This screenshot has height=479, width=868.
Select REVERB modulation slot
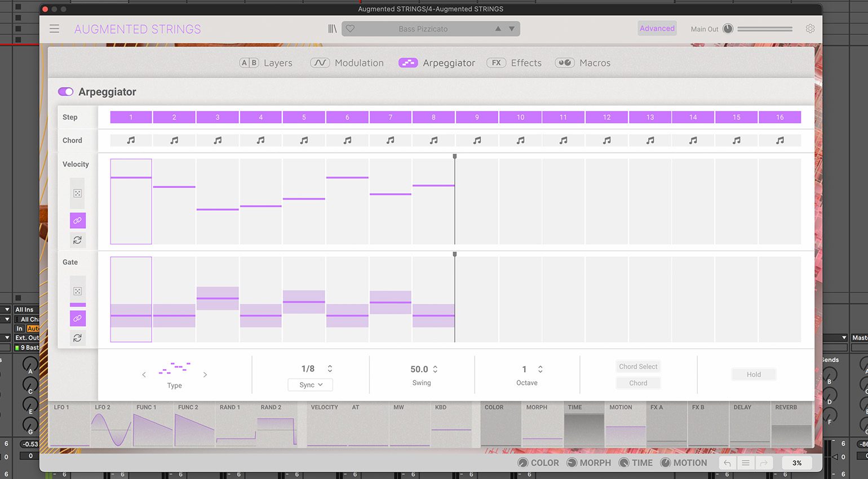tap(791, 425)
